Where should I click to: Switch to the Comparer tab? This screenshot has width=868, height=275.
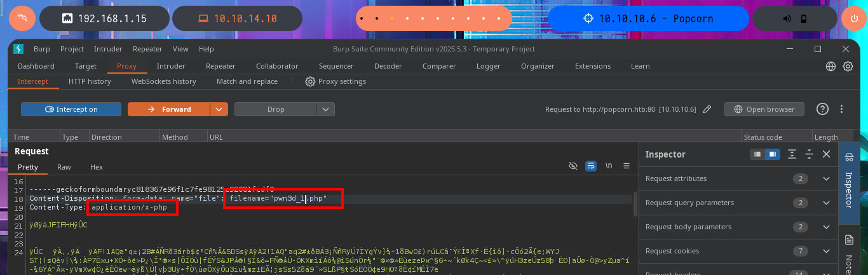[439, 66]
